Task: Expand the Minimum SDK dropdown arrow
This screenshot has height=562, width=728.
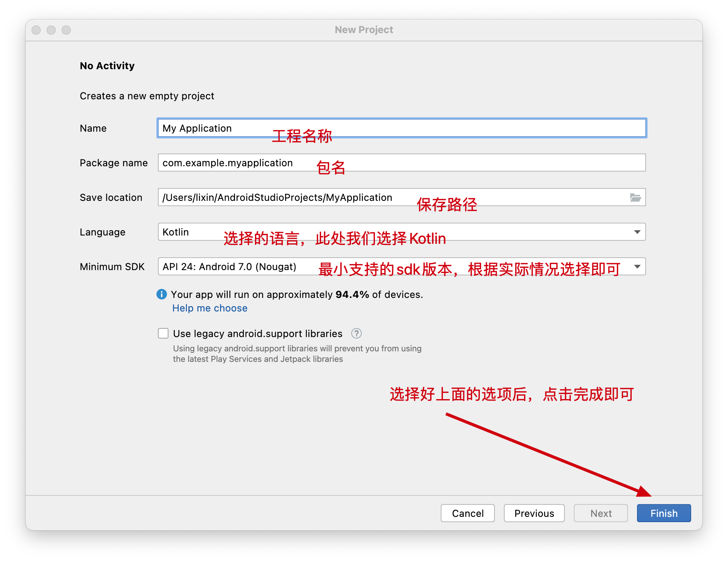Action: coord(637,266)
